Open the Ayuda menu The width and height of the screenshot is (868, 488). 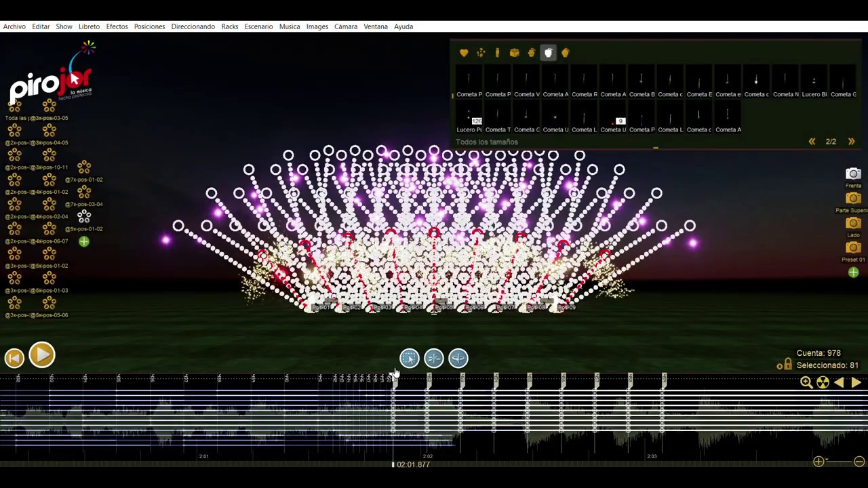coord(403,26)
